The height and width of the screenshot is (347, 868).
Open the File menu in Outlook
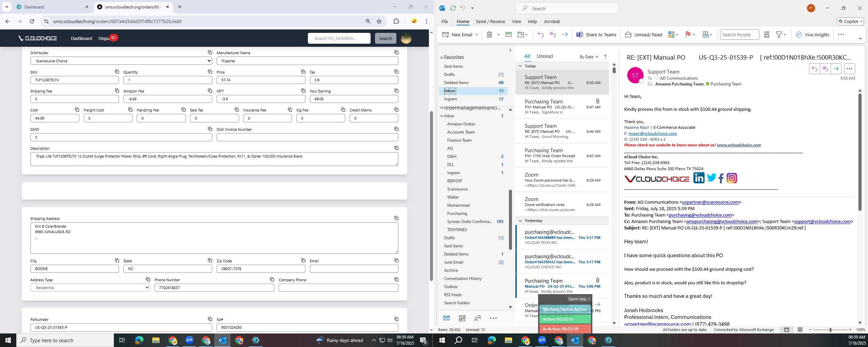coord(445,21)
